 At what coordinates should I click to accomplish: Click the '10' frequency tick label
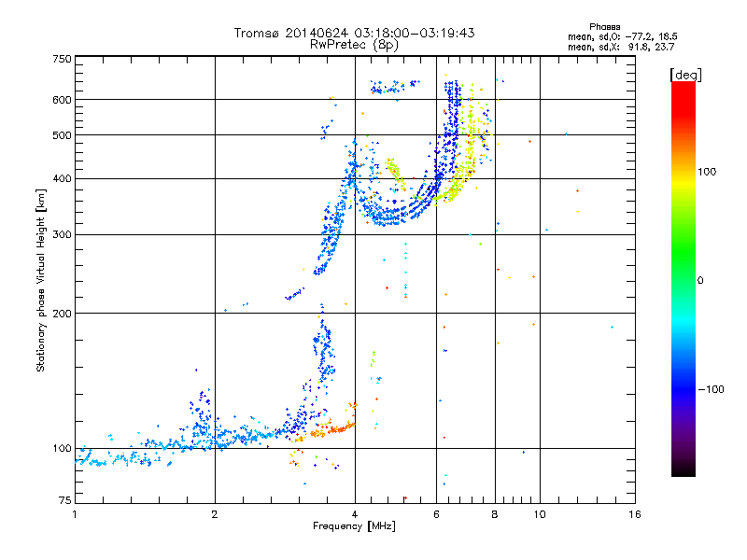[540, 514]
